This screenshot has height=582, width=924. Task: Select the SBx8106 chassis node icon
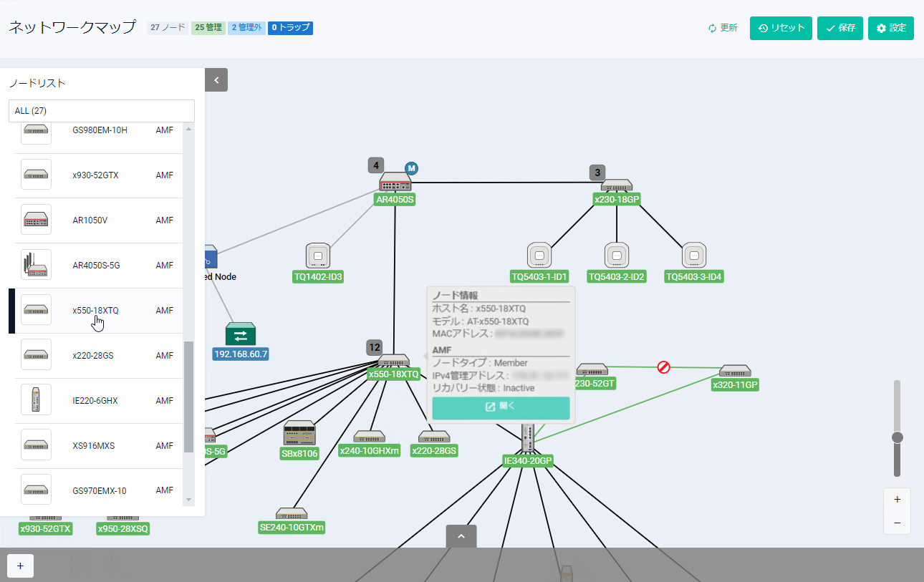point(299,434)
